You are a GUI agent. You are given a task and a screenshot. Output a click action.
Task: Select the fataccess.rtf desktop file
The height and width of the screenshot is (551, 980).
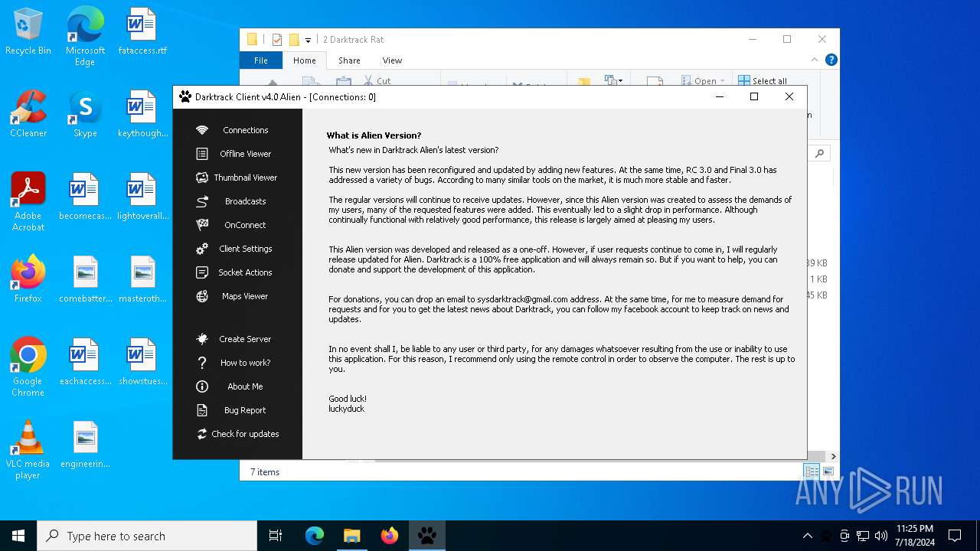coord(142,32)
